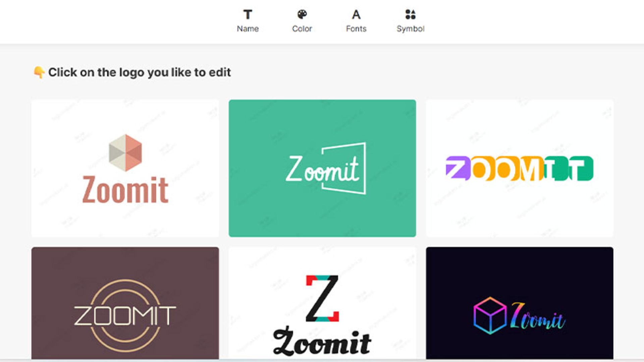Choose the big Z letter logo
This screenshot has height=362, width=644.
tap(322, 303)
